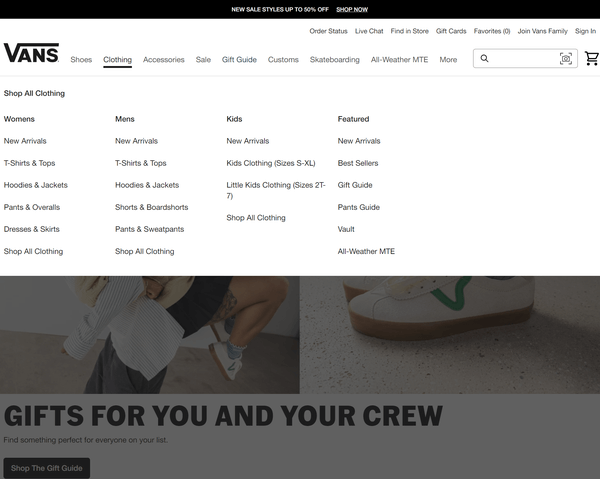600x479 pixels.
Task: Open the Vault link
Action: click(x=346, y=229)
